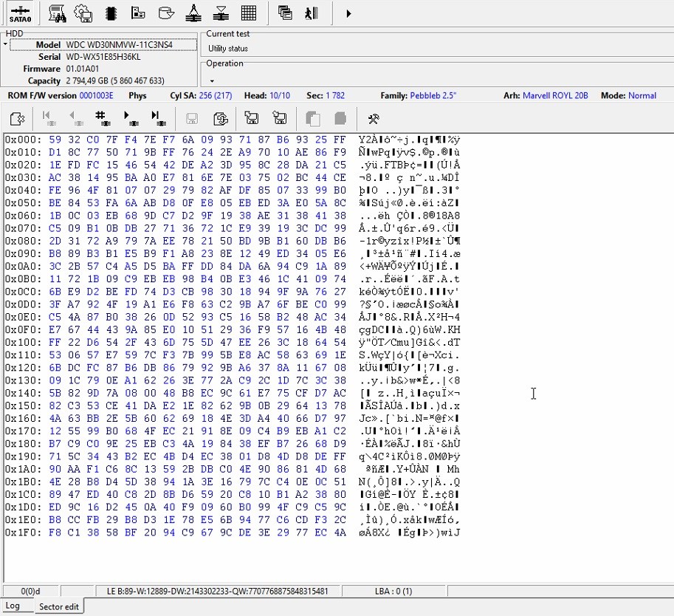Select the Sector edit tab
Image resolution: width=674 pixels, height=616 pixels.
pos(59,606)
